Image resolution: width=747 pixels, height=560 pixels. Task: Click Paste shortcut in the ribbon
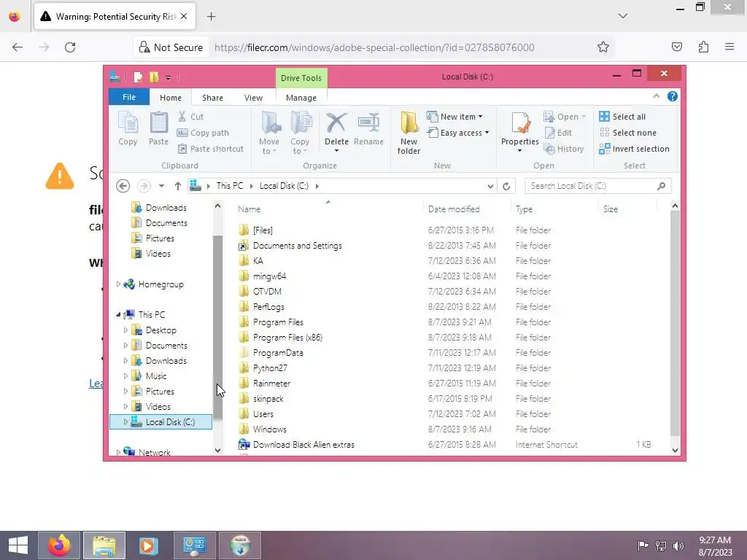click(211, 149)
